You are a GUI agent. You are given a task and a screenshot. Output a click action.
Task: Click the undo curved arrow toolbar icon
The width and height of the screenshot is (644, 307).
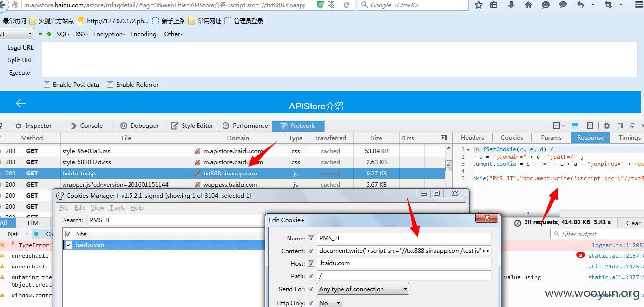click(580, 5)
